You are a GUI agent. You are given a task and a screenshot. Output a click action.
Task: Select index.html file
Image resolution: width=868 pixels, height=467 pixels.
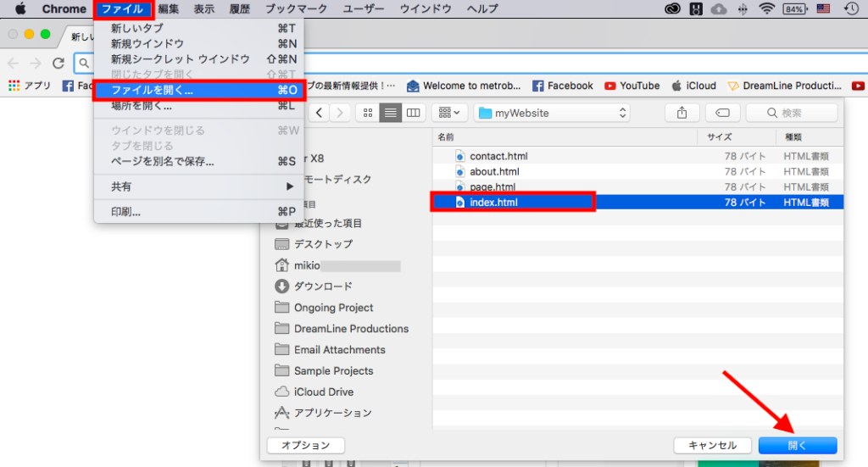click(x=637, y=203)
